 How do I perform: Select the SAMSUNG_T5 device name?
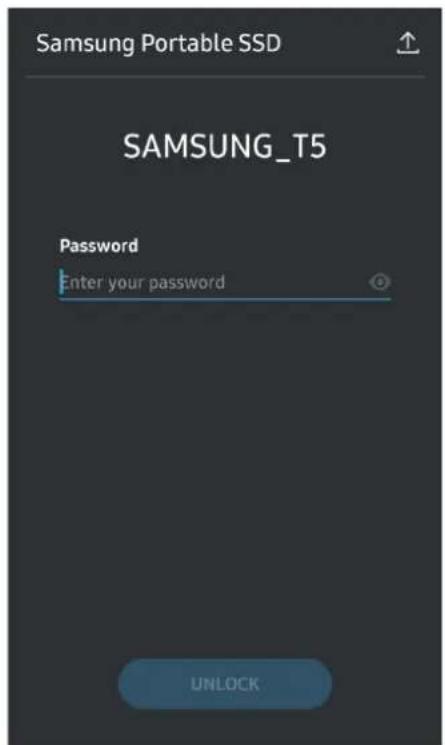[x=225, y=147]
